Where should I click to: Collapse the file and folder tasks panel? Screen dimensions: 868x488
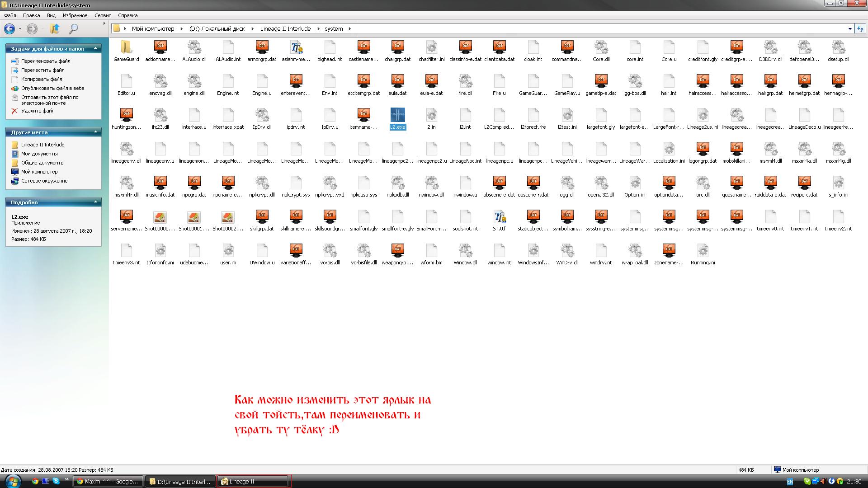point(95,48)
